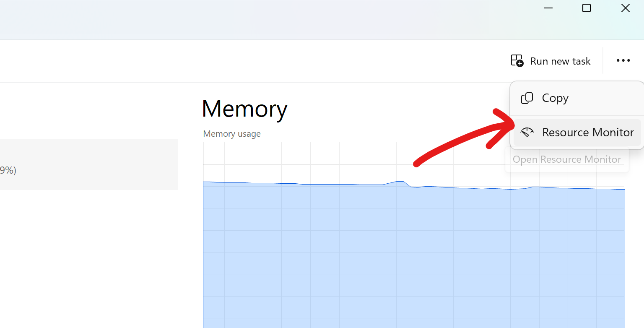Click the Run new task icon
This screenshot has height=328, width=644.
[517, 61]
